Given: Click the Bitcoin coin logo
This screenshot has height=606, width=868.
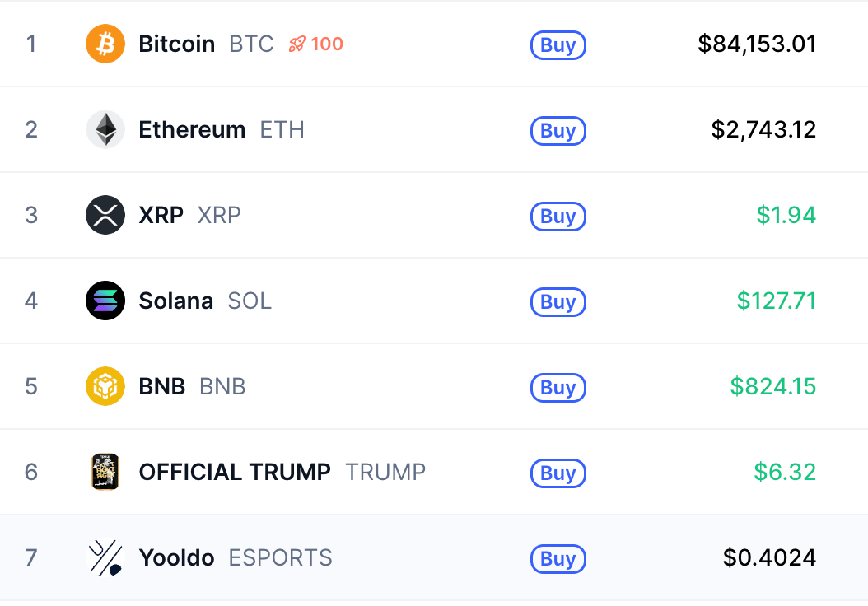Looking at the screenshot, I should click(x=105, y=44).
